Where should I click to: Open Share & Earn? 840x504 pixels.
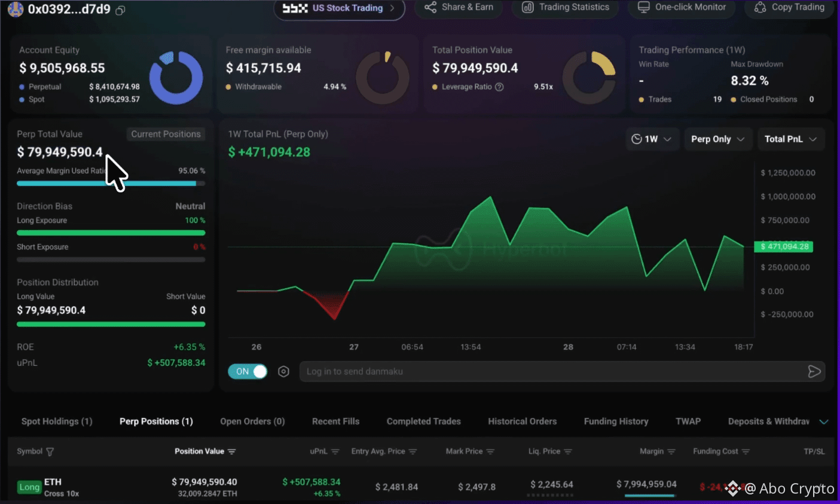pyautogui.click(x=459, y=7)
